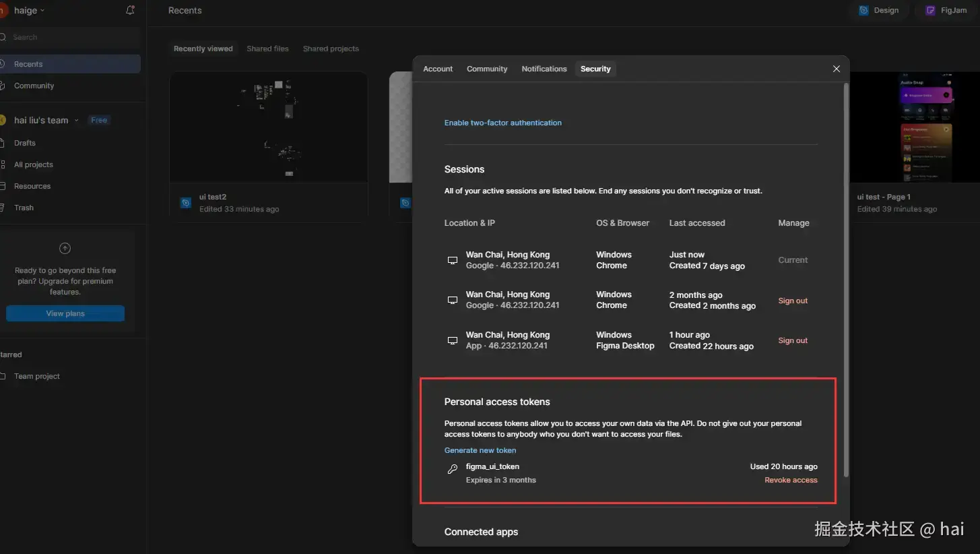
Task: Click the Location & IP column header
Action: [469, 223]
